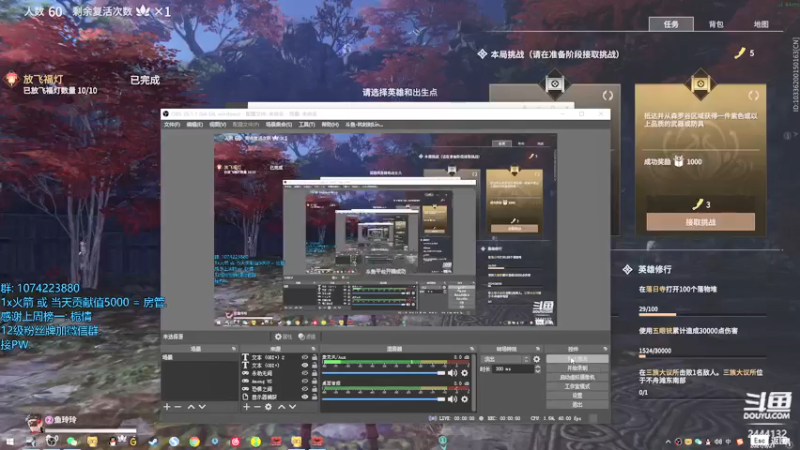The width and height of the screenshot is (800, 450).
Task: Open the OBS 工具(T) menu
Action: [x=307, y=124]
